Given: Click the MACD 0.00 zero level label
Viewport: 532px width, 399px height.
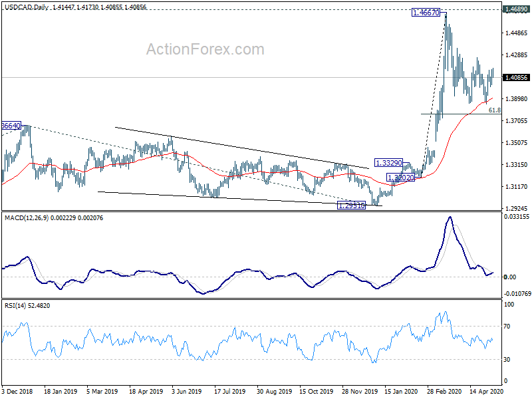Looking at the screenshot, I should point(510,277).
